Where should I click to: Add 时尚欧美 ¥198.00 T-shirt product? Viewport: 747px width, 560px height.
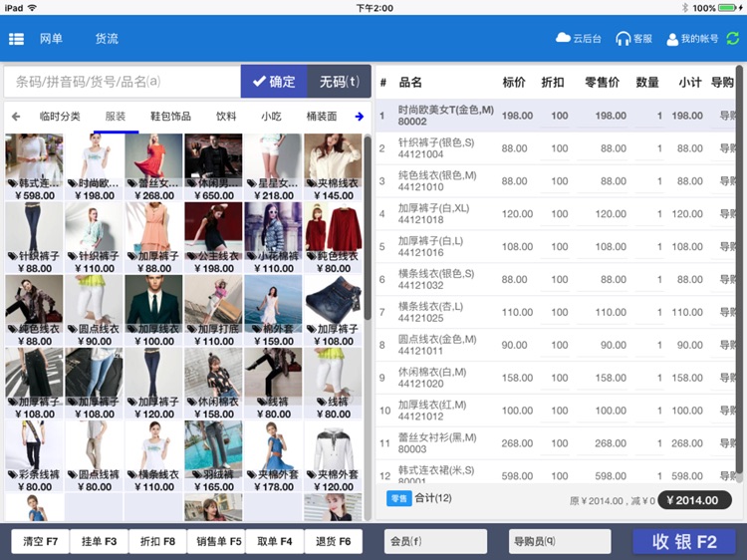pos(94,166)
